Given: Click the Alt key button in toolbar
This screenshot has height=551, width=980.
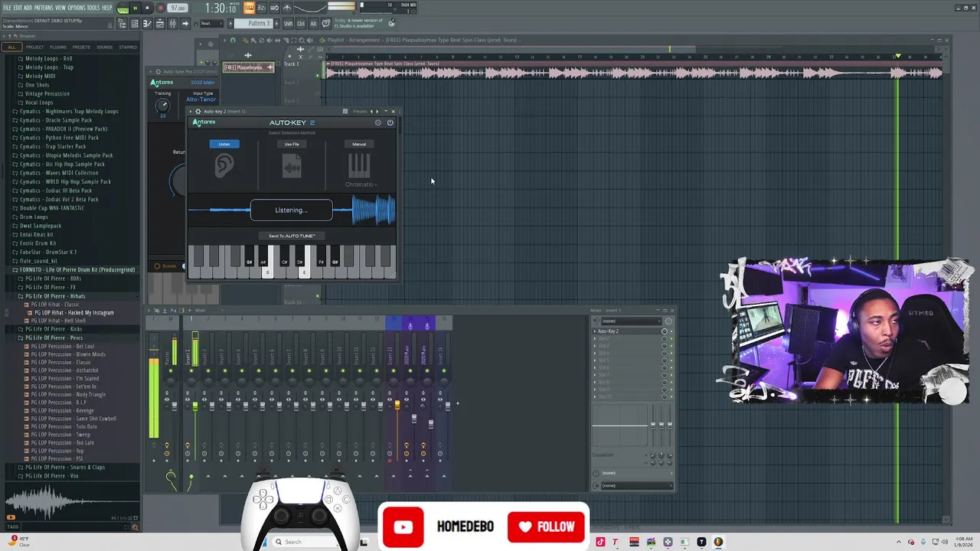Looking at the screenshot, I should pyautogui.click(x=313, y=24).
